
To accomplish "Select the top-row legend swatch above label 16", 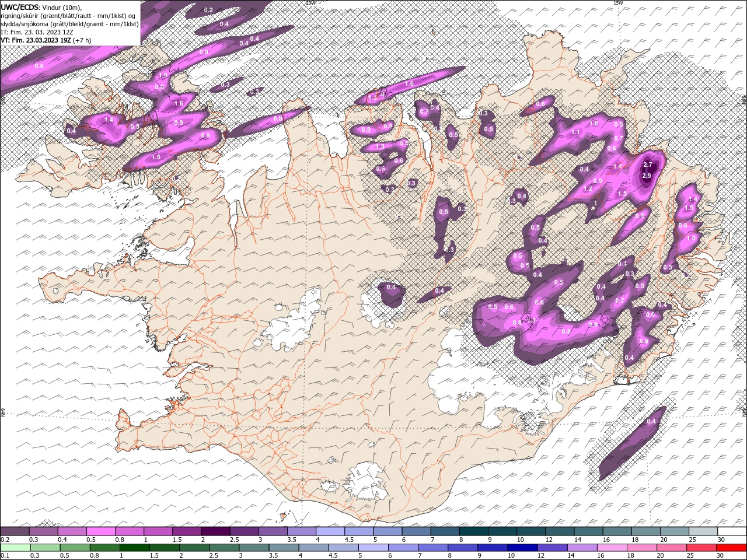I will [617, 531].
